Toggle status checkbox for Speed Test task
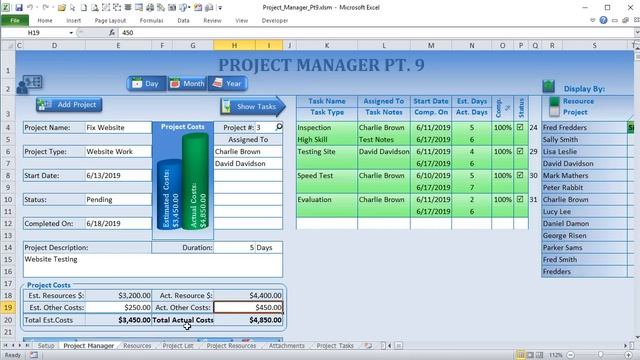 click(520, 175)
